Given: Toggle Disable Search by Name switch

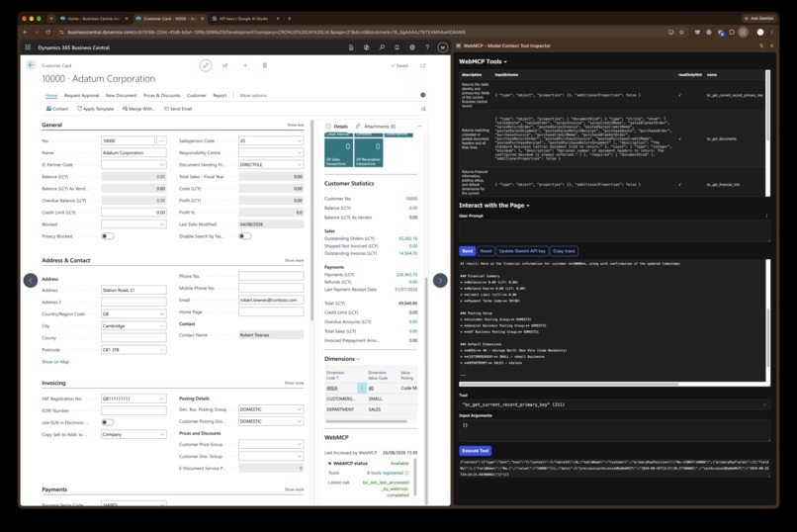Looking at the screenshot, I should [245, 236].
